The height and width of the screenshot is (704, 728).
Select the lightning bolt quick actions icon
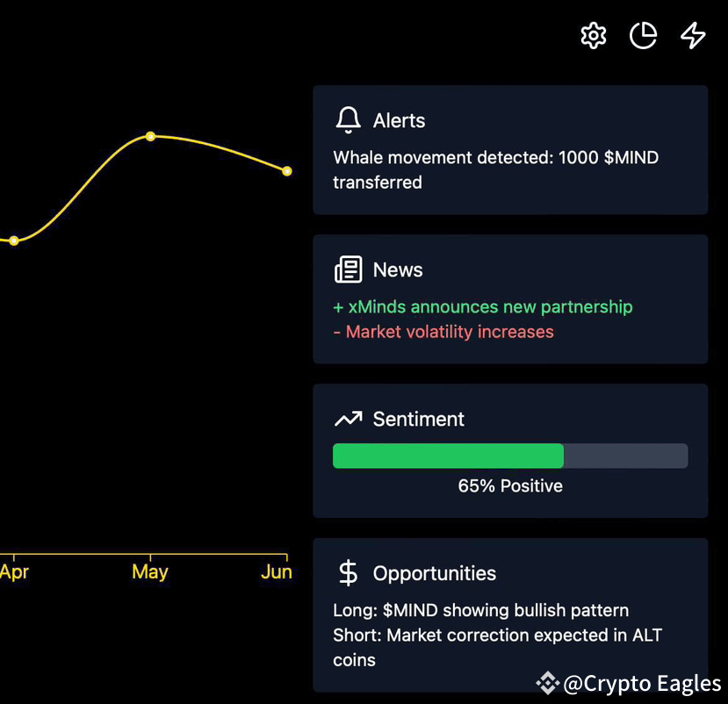tap(693, 36)
